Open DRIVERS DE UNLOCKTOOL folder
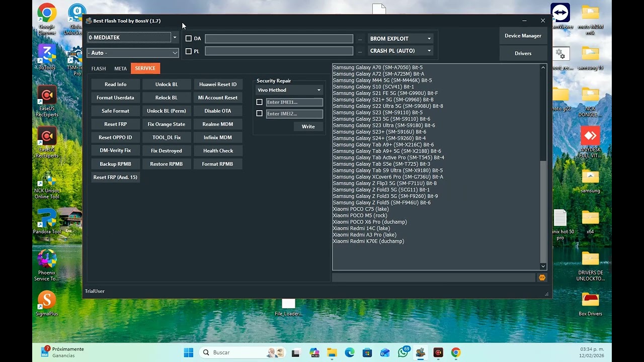Image resolution: width=644 pixels, height=362 pixels. pos(590,266)
